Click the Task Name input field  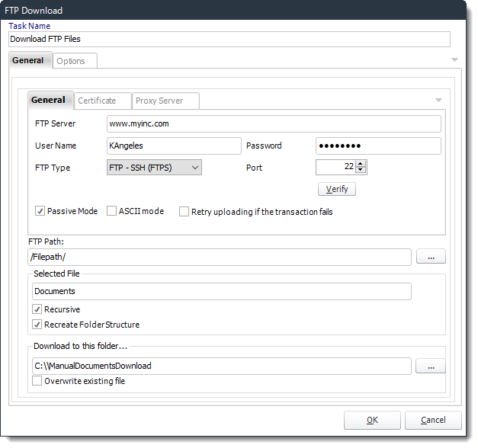(229, 40)
